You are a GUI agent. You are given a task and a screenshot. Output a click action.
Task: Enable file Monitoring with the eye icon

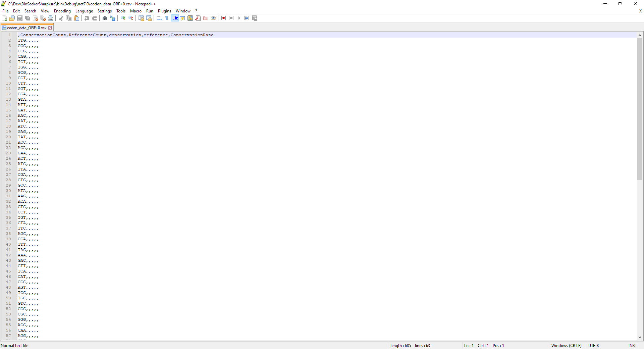(x=213, y=18)
